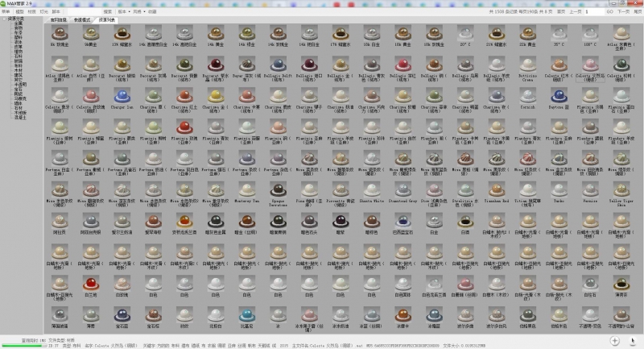
Task: Click the GO page jump button
Action: tap(609, 12)
